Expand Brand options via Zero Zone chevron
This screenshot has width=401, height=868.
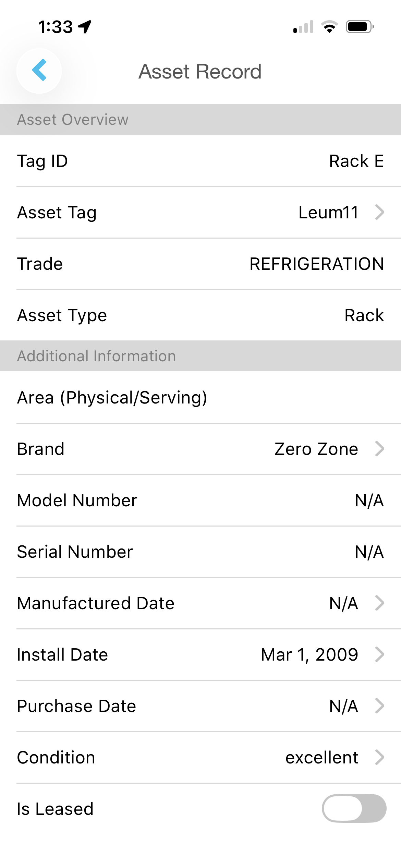[x=379, y=449]
